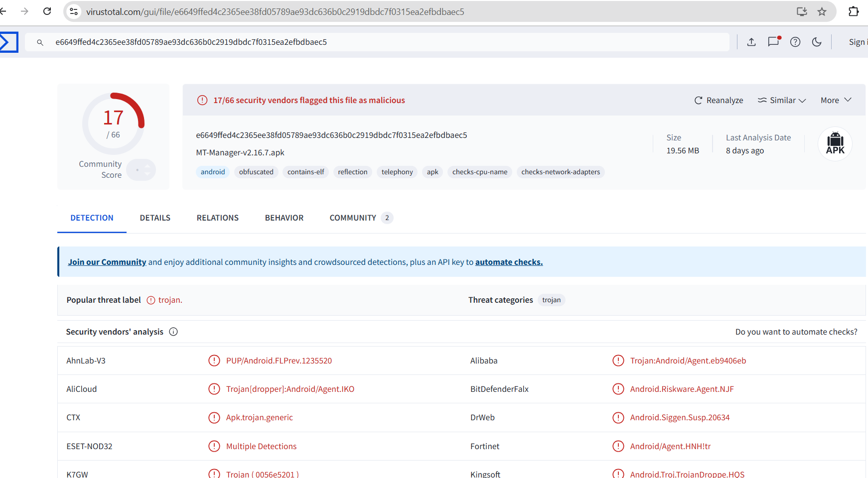868x478 pixels.
Task: Click the PUP/Android.FLPrev.1235520 detection
Action: tap(279, 360)
